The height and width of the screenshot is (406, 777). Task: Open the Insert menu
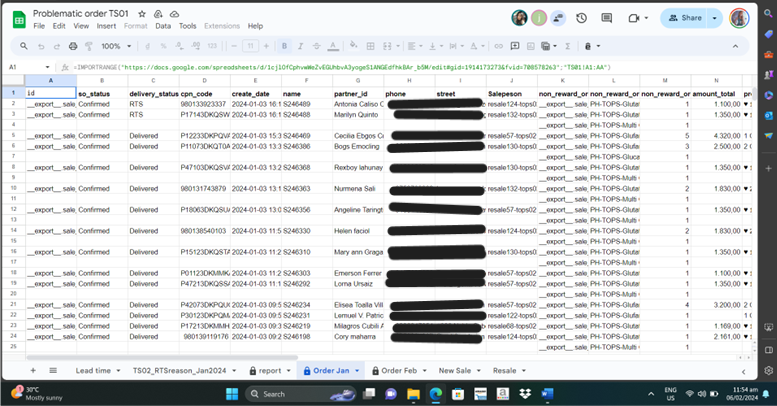pos(106,26)
